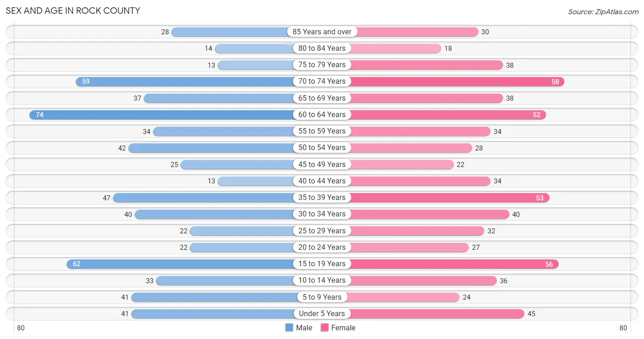The height and width of the screenshot is (339, 644).
Task: Click the blue Male legend swatch
Action: pyautogui.click(x=289, y=328)
